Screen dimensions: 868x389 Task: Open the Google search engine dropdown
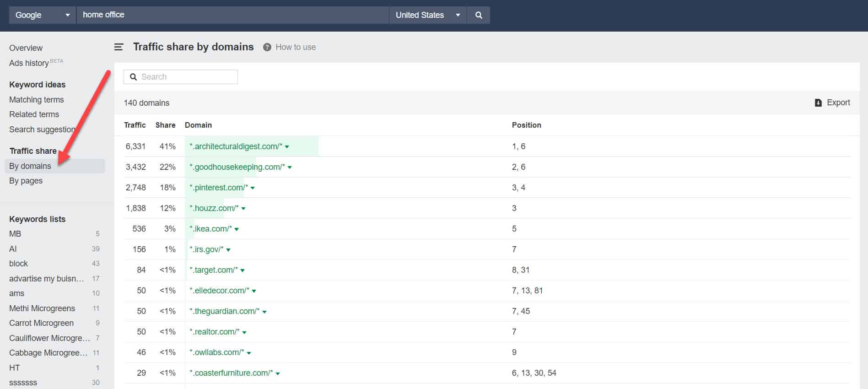coord(42,15)
